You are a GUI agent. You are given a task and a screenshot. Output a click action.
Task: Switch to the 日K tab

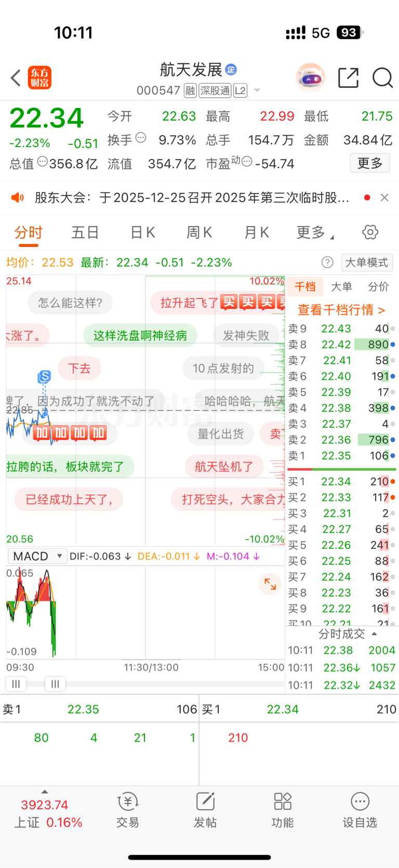pyautogui.click(x=143, y=232)
